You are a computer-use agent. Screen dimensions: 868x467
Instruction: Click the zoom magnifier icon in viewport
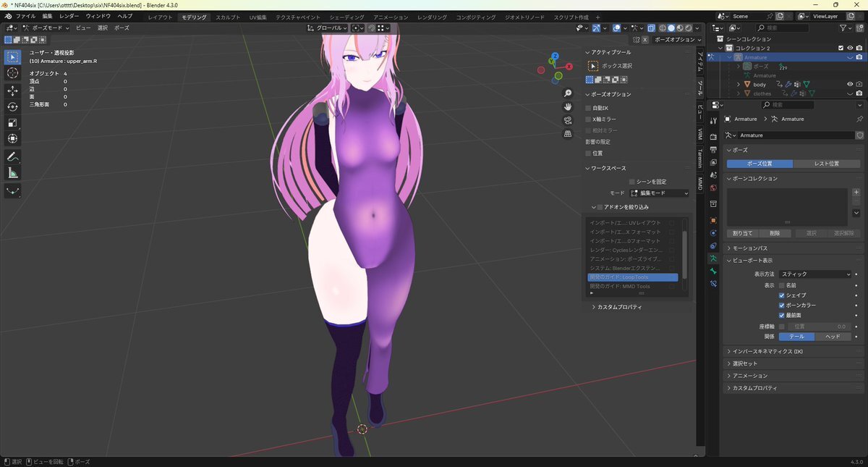[x=568, y=93]
